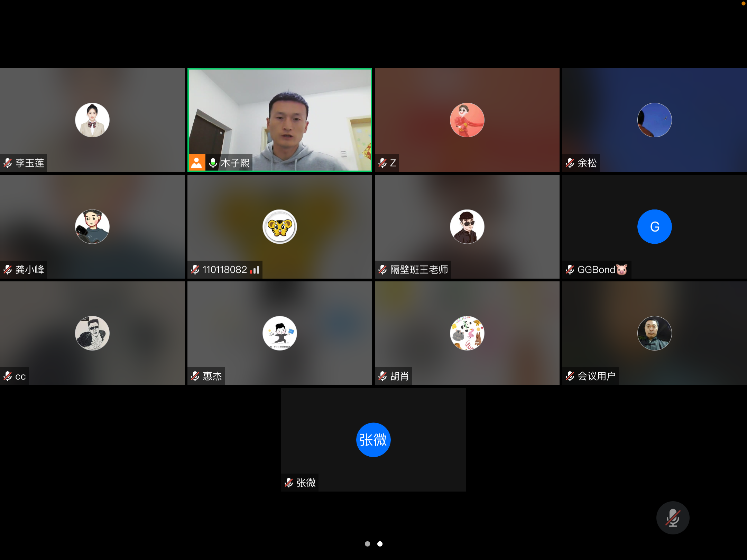This screenshot has width=747, height=560.
Task: Switch to the second page using the pagination dot
Action: coord(379,544)
